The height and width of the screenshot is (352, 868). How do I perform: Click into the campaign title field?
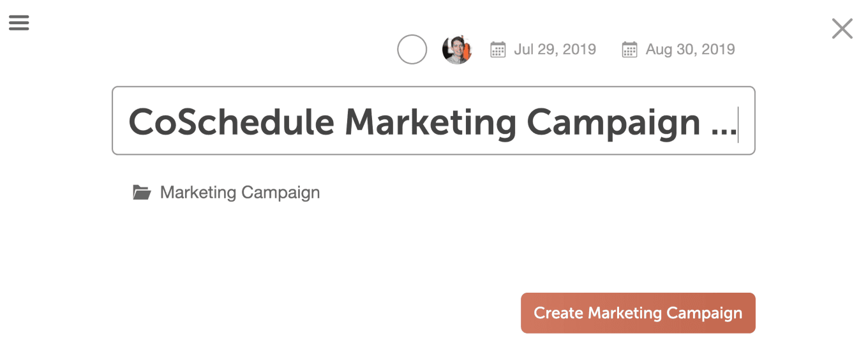[x=433, y=121]
